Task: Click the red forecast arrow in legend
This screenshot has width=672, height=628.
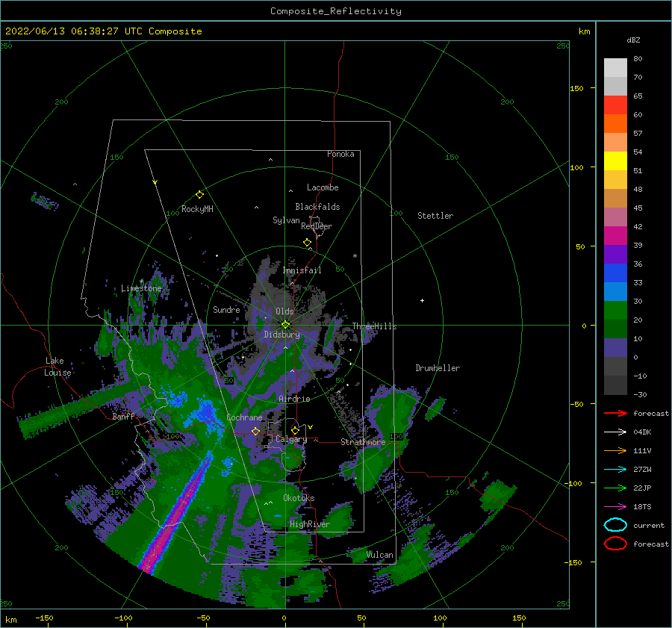Action: click(615, 413)
